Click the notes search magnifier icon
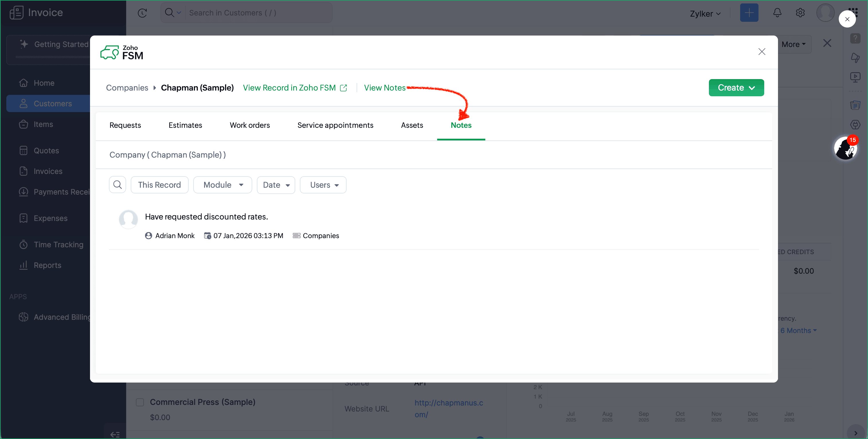 point(117,185)
